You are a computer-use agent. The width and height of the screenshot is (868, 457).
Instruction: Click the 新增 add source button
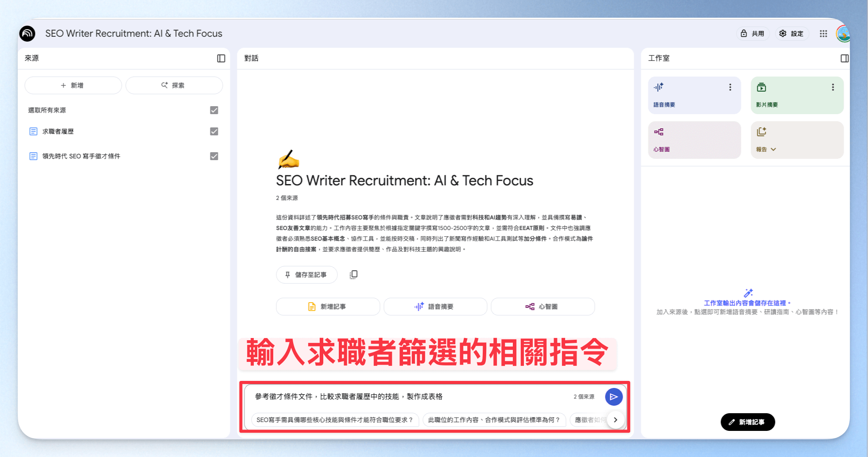click(73, 85)
